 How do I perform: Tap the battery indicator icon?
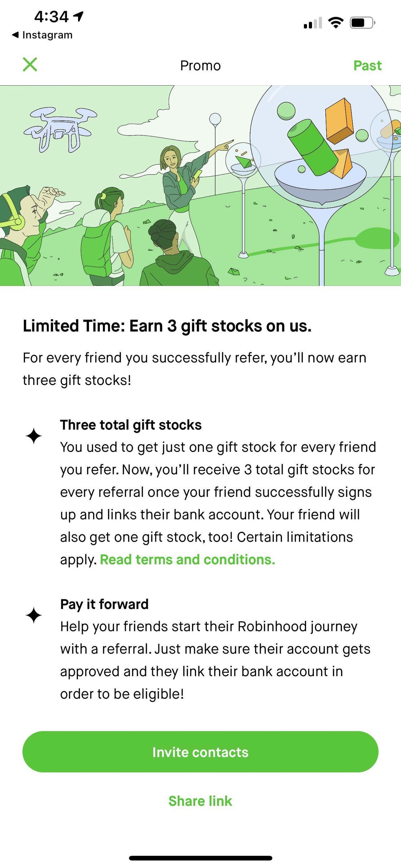[x=362, y=23]
